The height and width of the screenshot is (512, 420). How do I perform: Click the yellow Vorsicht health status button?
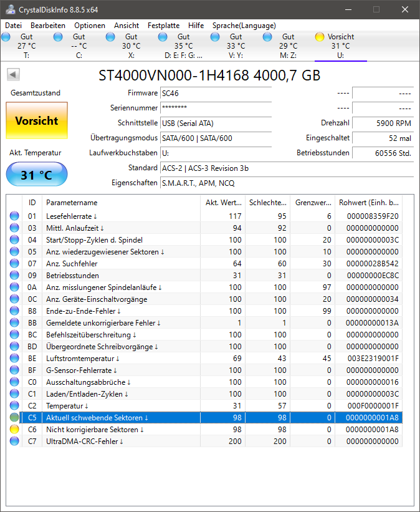point(37,120)
